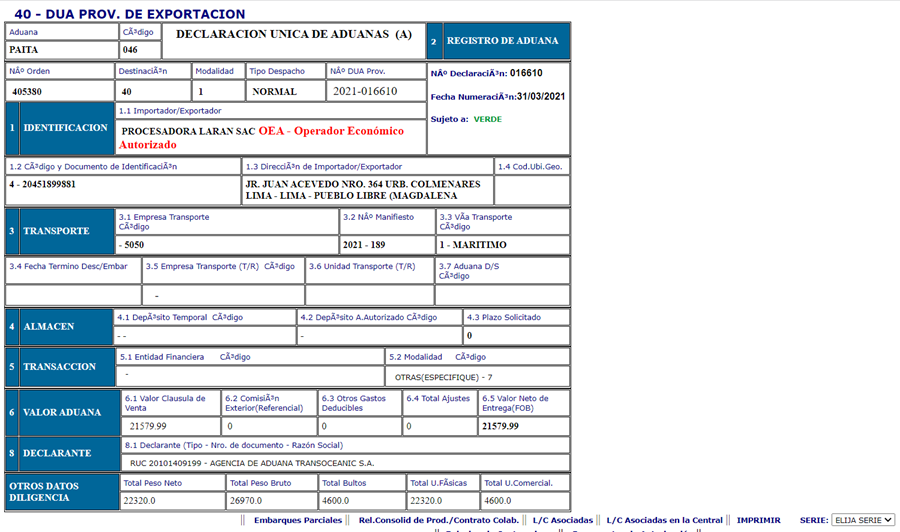Select the Aduana value PAITA
This screenshot has height=532, width=900.
[24, 50]
